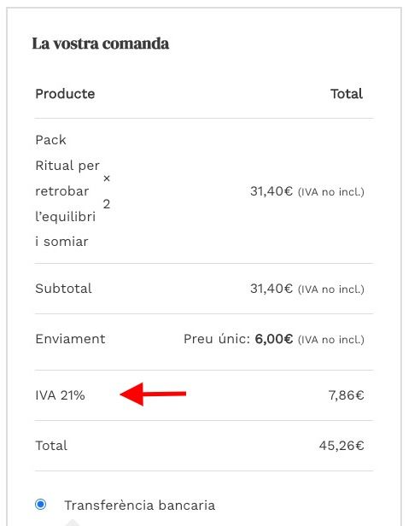420x526 pixels.
Task: Click the red arrow pointing to IVA
Action: pos(153,394)
